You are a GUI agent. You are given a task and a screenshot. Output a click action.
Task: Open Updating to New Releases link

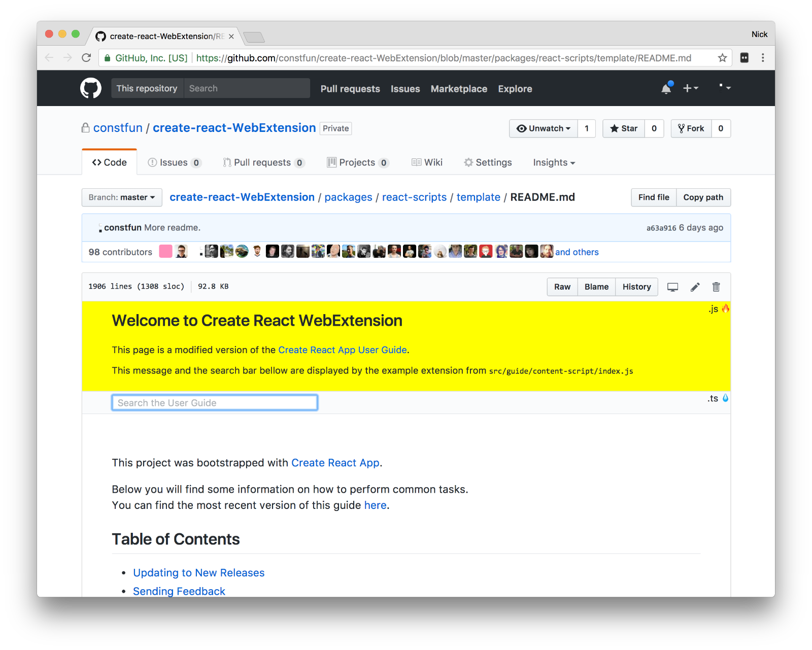pyautogui.click(x=199, y=573)
